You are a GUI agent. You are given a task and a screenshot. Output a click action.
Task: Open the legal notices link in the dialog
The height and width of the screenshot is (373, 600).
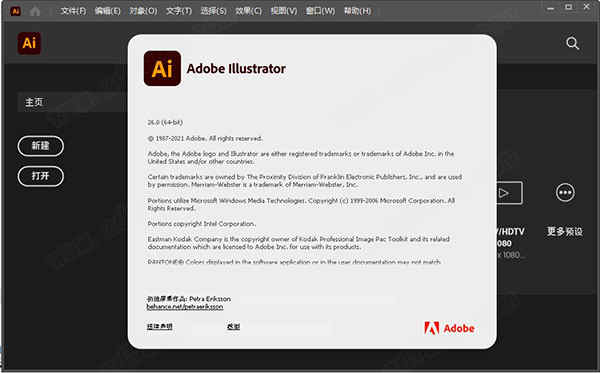click(x=160, y=326)
